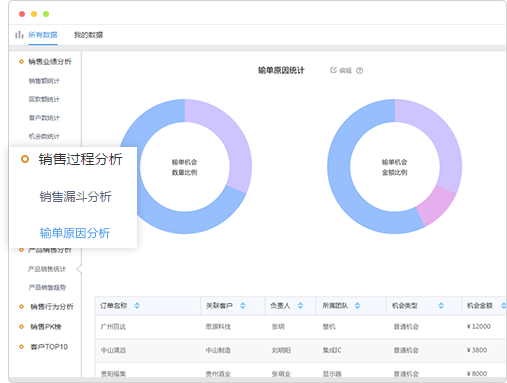Screen dimensions: 507x383
Task: Click the orange marker beside 销售业绩分析
Action: 21,61
